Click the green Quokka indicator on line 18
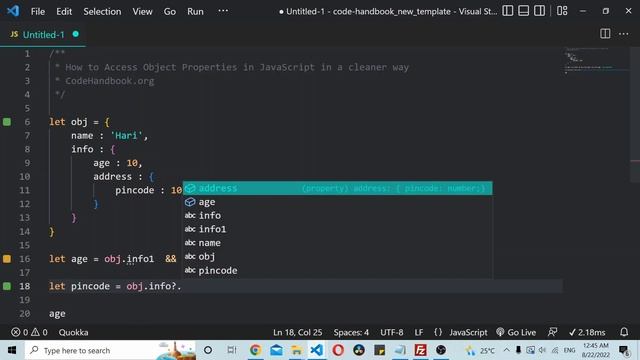This screenshot has height=360, width=640. 7,286
